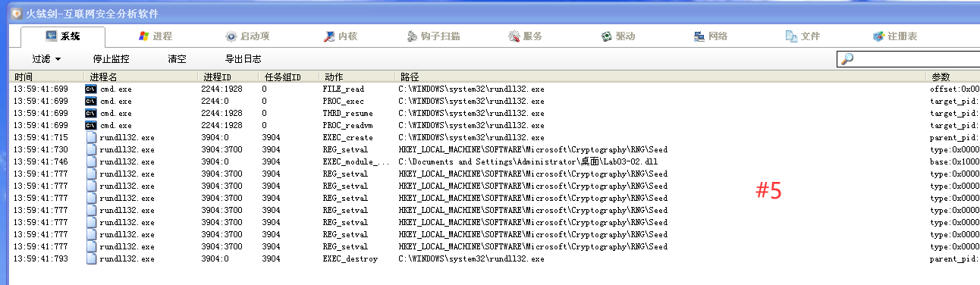Open the 驱动 tab
This screenshot has width=980, height=285.
coord(618,36)
